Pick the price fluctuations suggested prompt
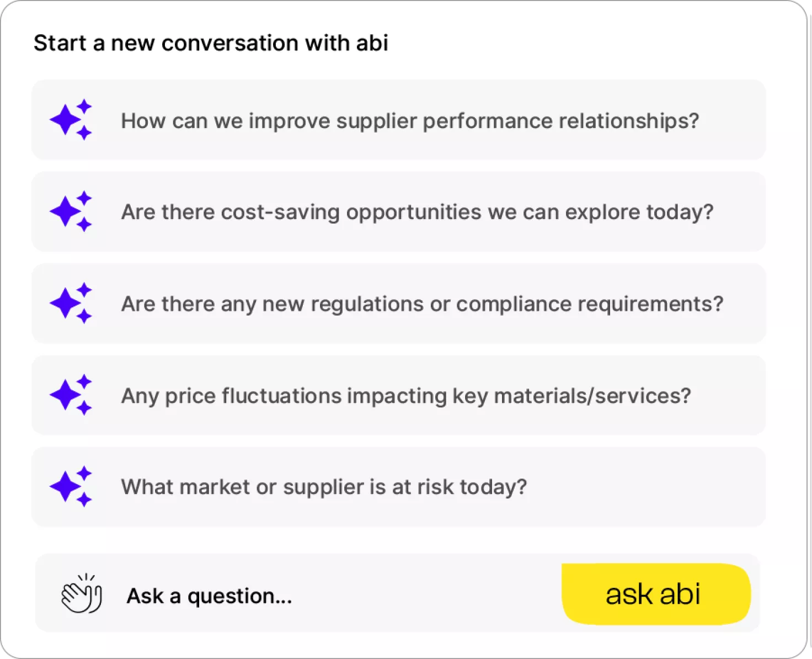The height and width of the screenshot is (659, 812). click(398, 395)
